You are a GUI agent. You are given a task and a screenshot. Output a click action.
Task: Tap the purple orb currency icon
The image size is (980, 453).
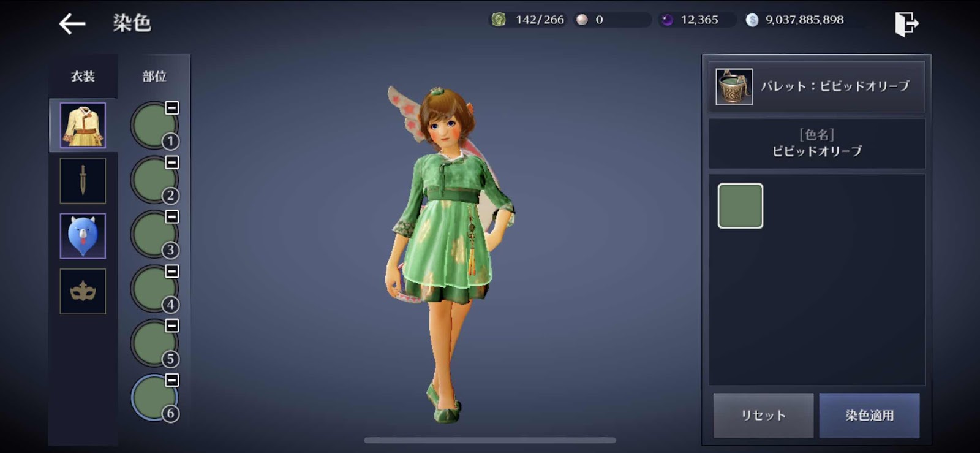coord(667,20)
